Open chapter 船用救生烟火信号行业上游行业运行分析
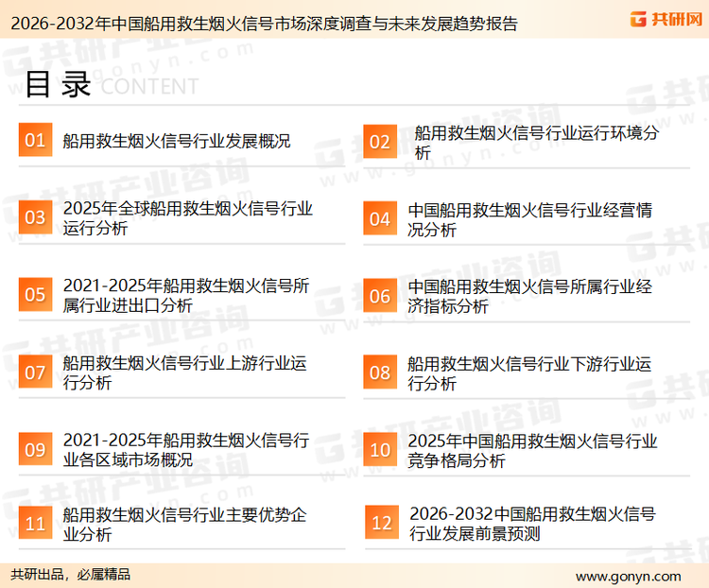Screen dimensions: 709x588 tap(185, 372)
